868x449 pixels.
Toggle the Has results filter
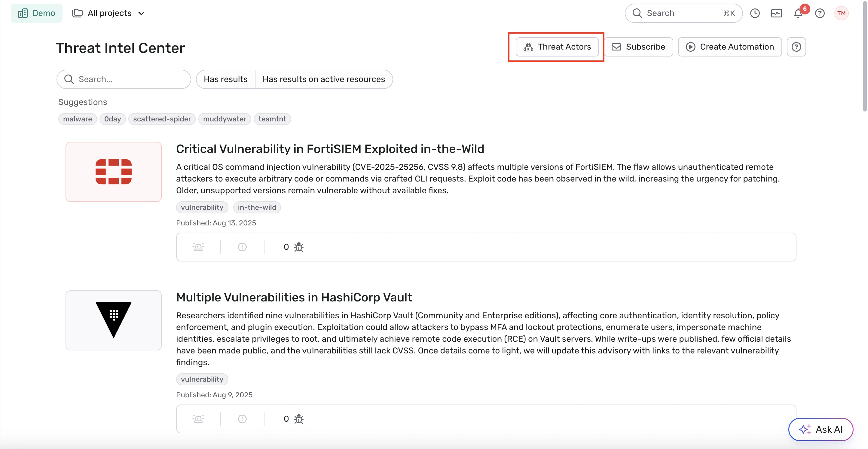click(225, 79)
